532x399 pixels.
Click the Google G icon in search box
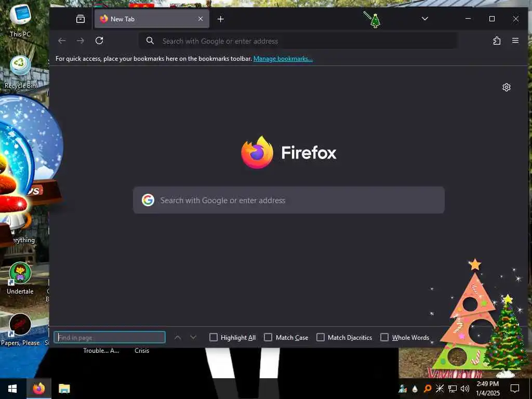coord(148,200)
